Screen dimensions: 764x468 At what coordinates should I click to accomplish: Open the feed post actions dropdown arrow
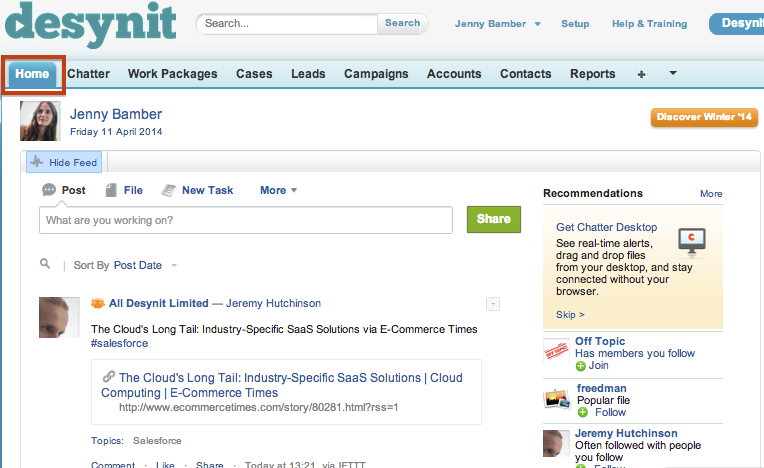[x=493, y=304]
